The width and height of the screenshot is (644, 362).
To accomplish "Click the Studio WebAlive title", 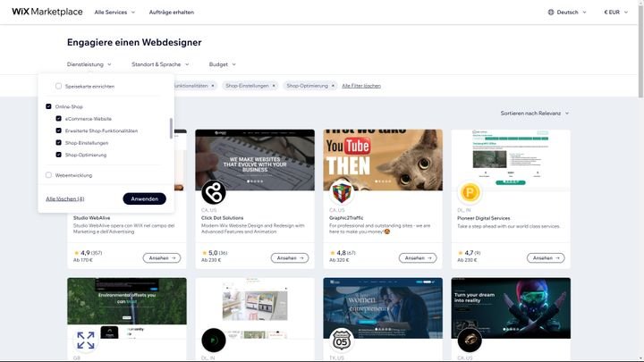I will click(91, 218).
